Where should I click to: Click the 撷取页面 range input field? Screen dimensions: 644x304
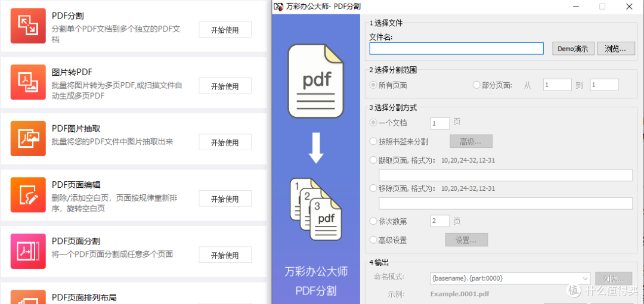(506, 175)
